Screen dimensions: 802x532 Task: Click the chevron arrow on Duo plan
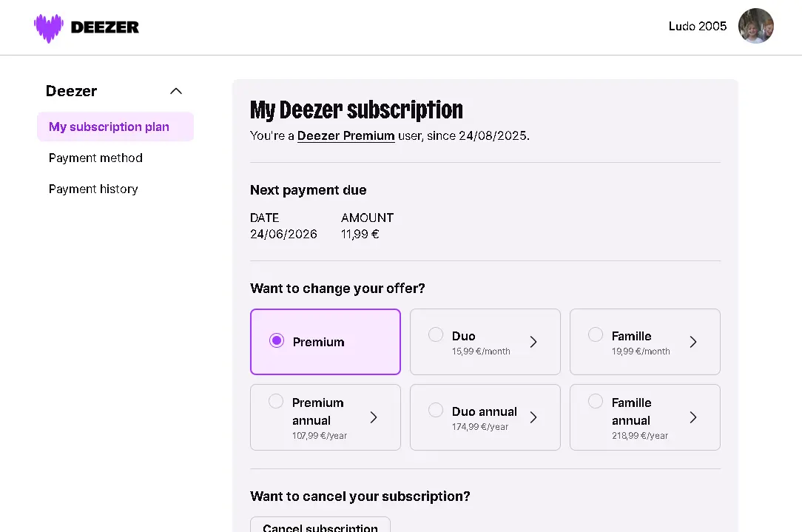coord(533,342)
